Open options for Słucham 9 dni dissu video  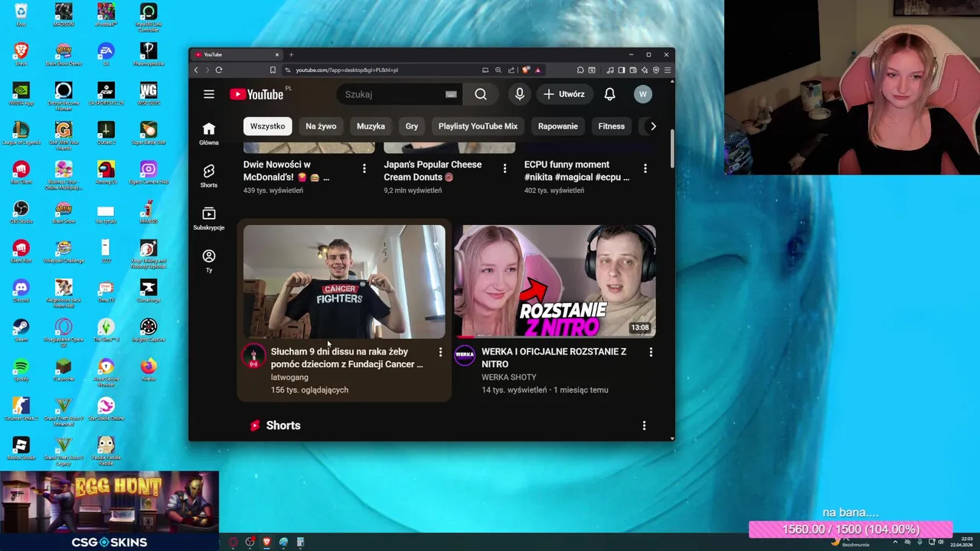point(440,352)
